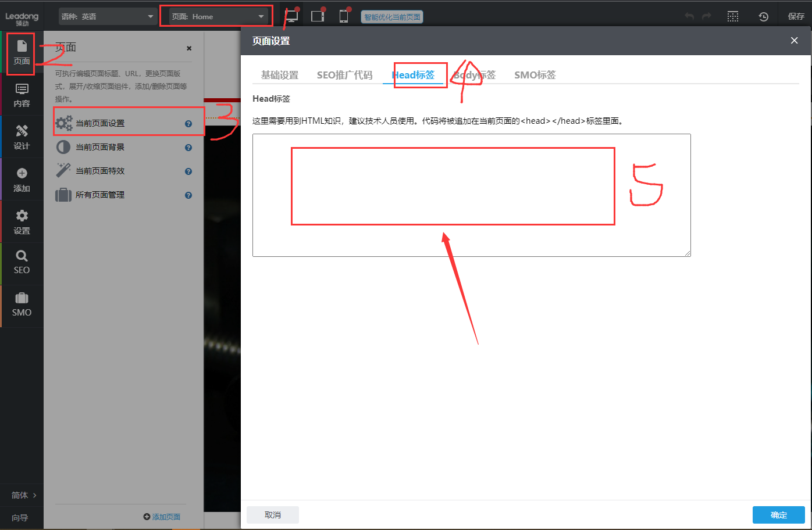Open version history with clock icon
The image size is (812, 530).
click(763, 16)
